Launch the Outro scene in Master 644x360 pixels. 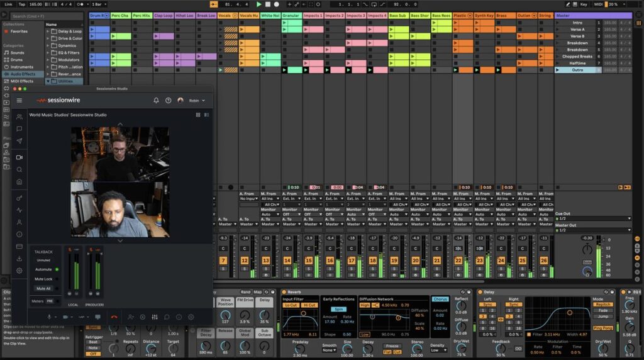pyautogui.click(x=558, y=70)
